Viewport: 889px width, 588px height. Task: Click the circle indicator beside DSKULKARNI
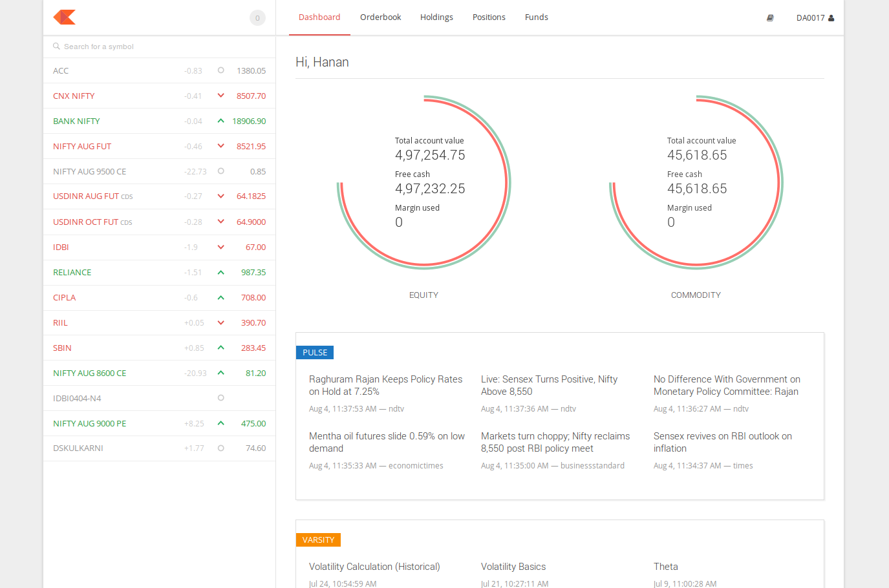[x=220, y=448]
